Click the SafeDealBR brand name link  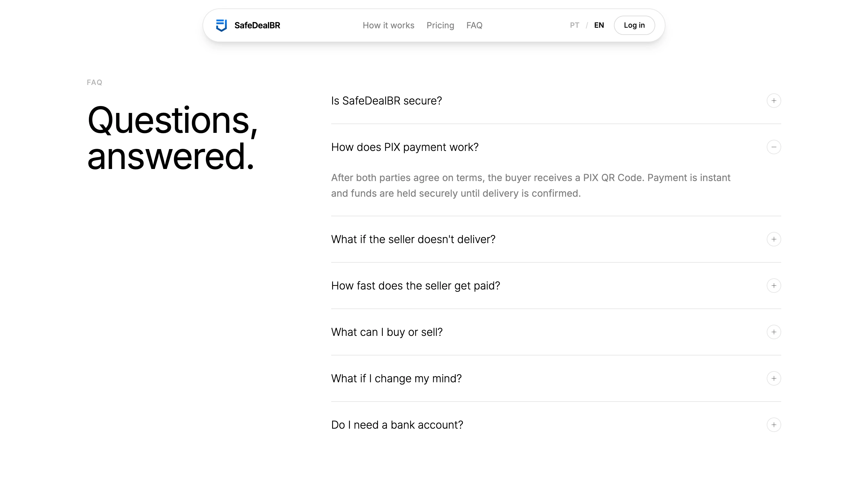[257, 25]
